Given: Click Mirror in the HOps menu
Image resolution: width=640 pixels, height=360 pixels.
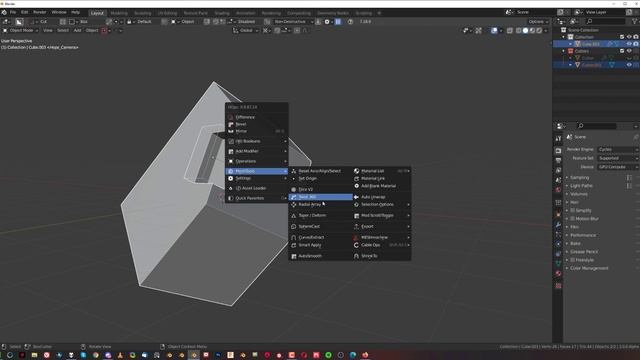Looking at the screenshot, I should pos(257,131).
